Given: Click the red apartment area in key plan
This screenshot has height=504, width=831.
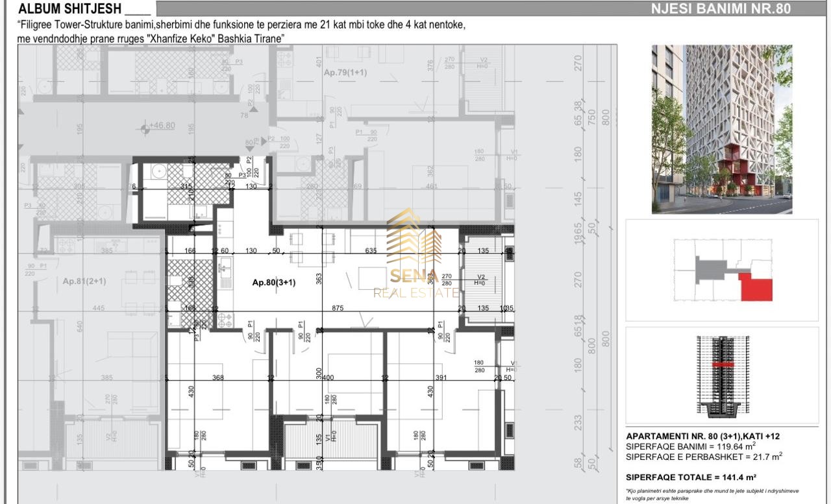Looking at the screenshot, I should tap(757, 287).
